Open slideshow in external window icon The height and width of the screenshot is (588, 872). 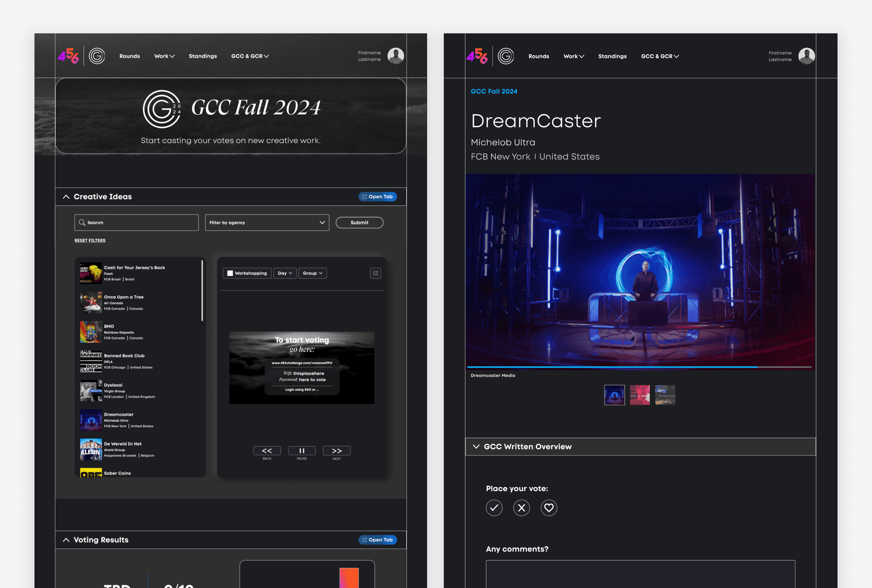[x=375, y=273]
